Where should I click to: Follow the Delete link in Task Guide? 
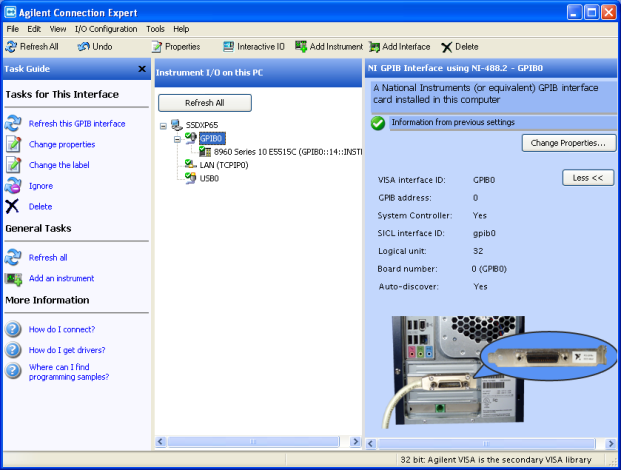point(40,206)
